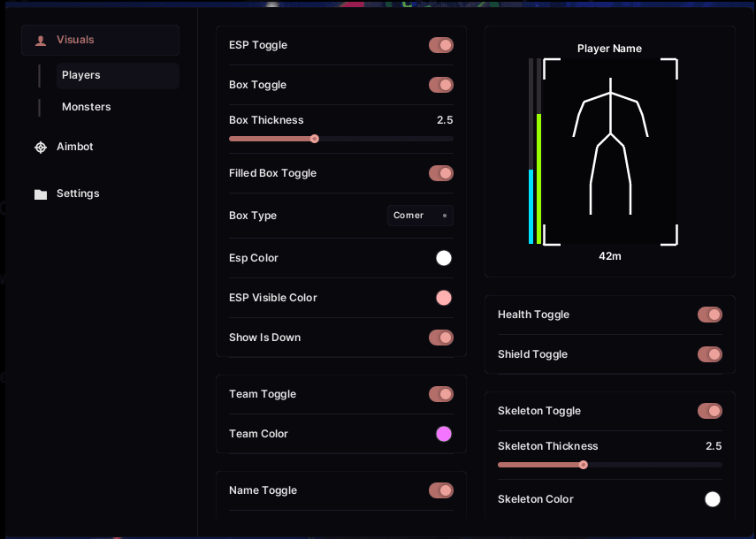Image resolution: width=756 pixels, height=539 pixels.
Task: Click the Aimbot crosshair icon
Action: point(41,147)
